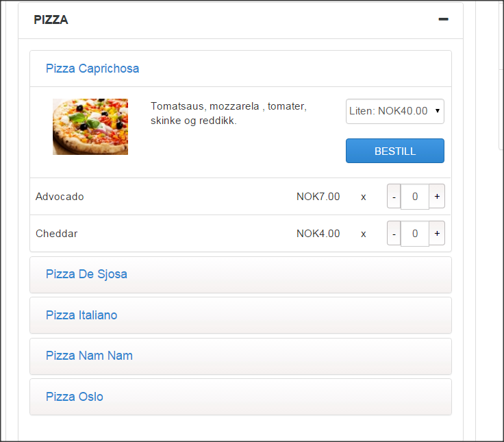This screenshot has height=442, width=504.
Task: Decrease Advocado quantity with minus button
Action: click(394, 196)
